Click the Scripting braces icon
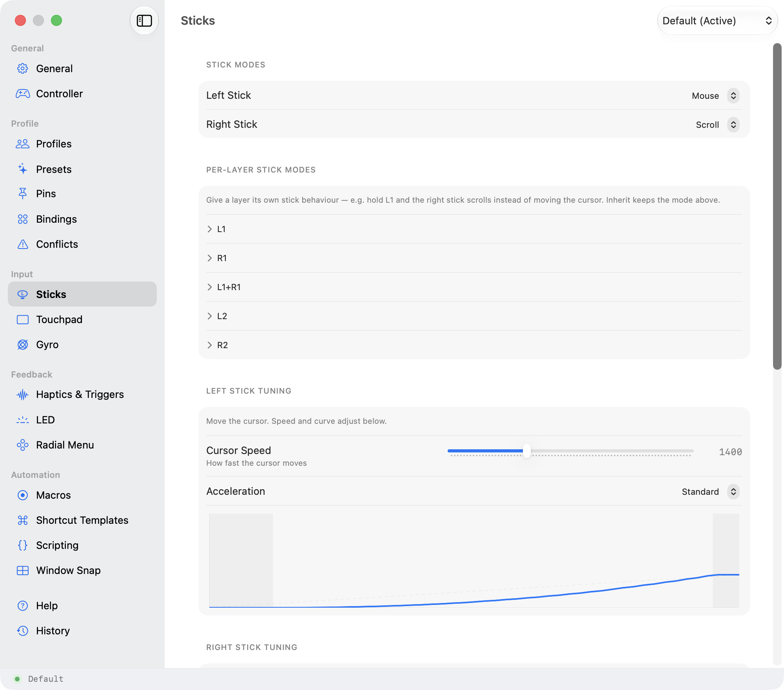The height and width of the screenshot is (690, 784). click(x=23, y=545)
